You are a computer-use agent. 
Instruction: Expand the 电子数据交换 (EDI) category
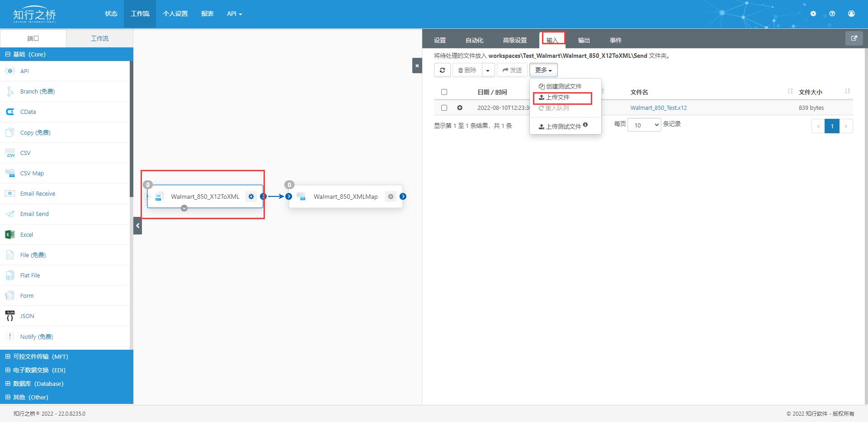click(x=39, y=370)
